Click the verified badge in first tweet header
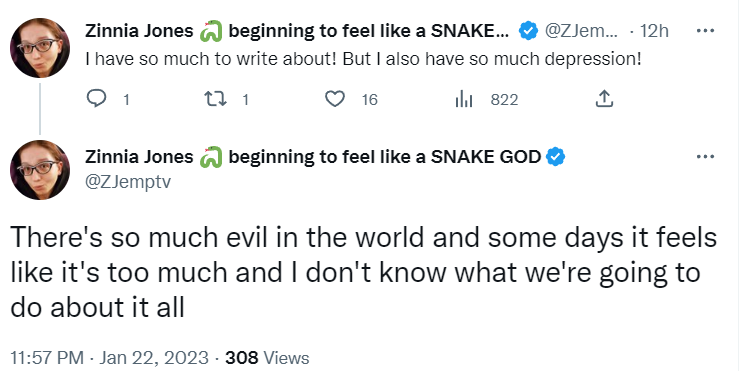The width and height of the screenshot is (739, 371). [x=528, y=31]
